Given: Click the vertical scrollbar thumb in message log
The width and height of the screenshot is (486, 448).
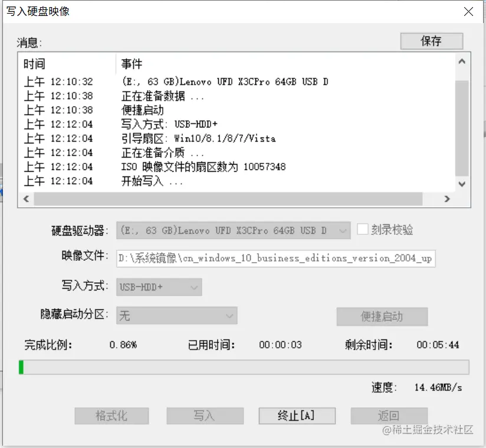Looking at the screenshot, I should pyautogui.click(x=461, y=129).
